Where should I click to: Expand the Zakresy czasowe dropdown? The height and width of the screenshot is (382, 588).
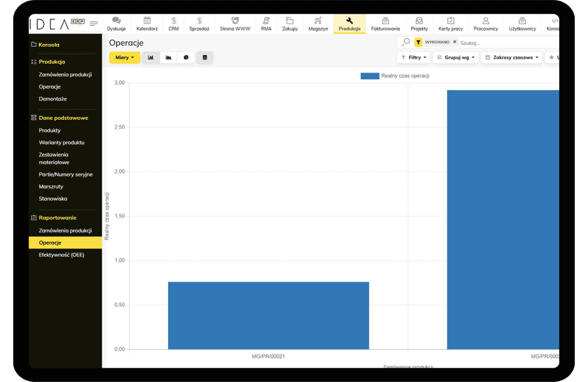512,57
